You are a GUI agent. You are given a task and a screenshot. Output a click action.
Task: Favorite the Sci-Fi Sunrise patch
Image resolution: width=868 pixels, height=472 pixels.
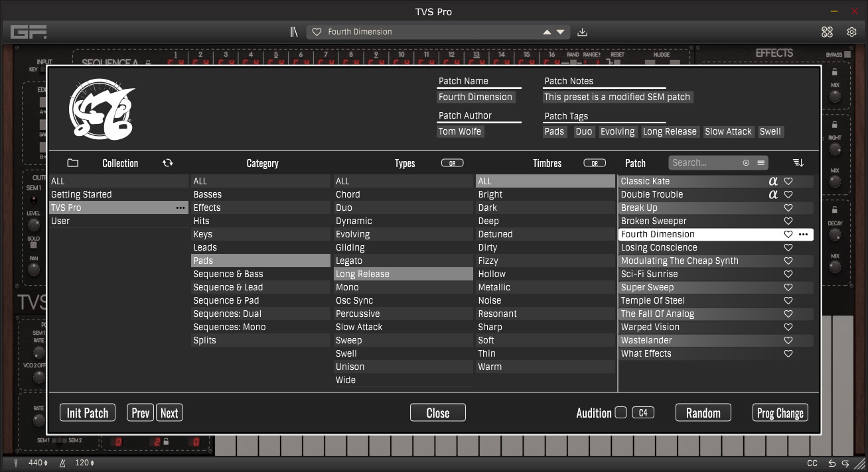pos(788,274)
